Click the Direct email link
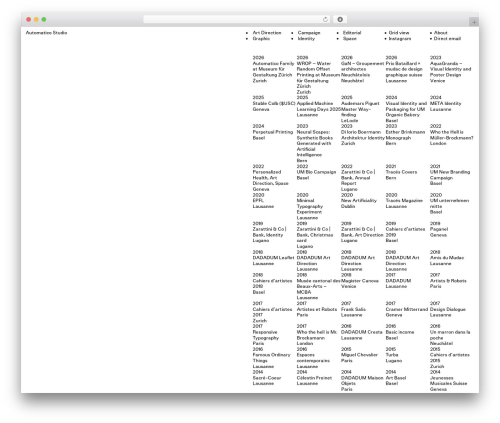 click(x=447, y=39)
